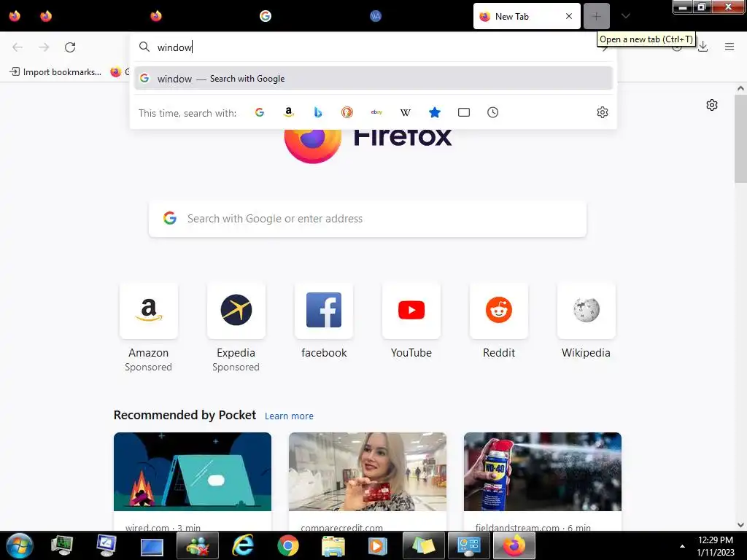This screenshot has width=747, height=560.
Task: Open Windows Media Player on taskbar
Action: [378, 545]
